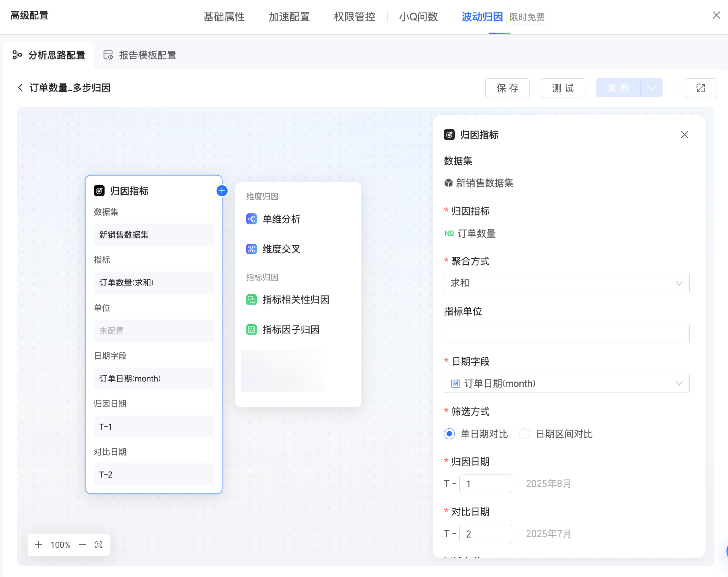This screenshot has width=728, height=577.
Task: Go back via left arrow icon
Action: pos(20,88)
